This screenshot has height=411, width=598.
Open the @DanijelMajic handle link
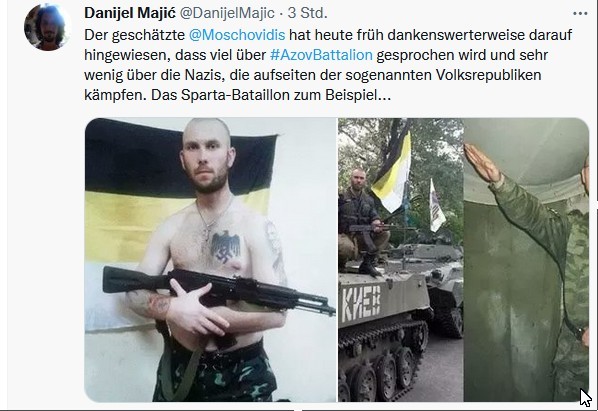pos(227,13)
